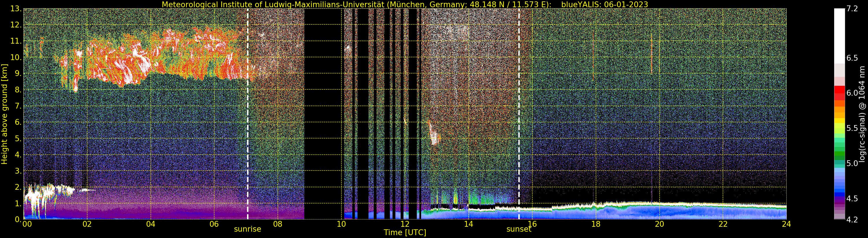Click the '24' time axis tick label
The image size is (868, 238).
coord(786,224)
